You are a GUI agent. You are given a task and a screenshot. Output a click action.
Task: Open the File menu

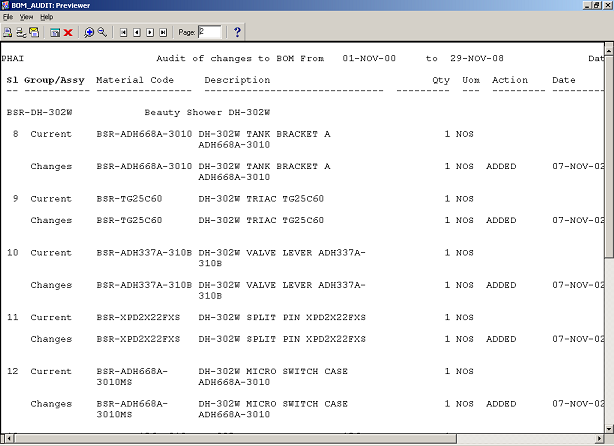(7, 17)
